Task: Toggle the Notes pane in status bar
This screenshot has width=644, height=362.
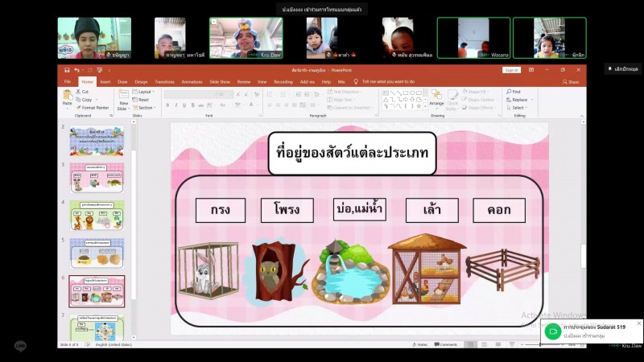Action: 420,344
